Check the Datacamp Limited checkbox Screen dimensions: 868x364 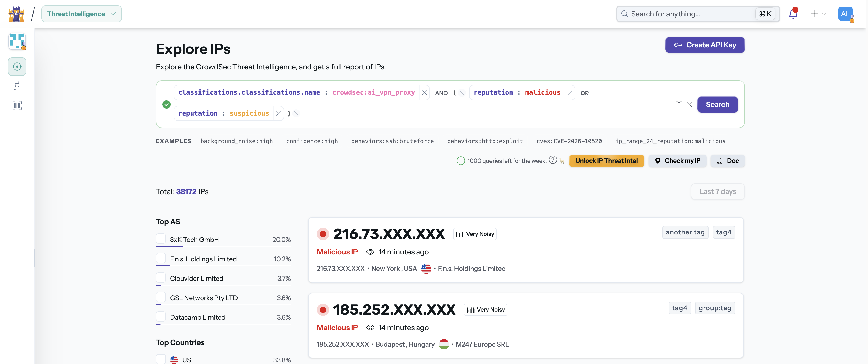pyautogui.click(x=161, y=317)
